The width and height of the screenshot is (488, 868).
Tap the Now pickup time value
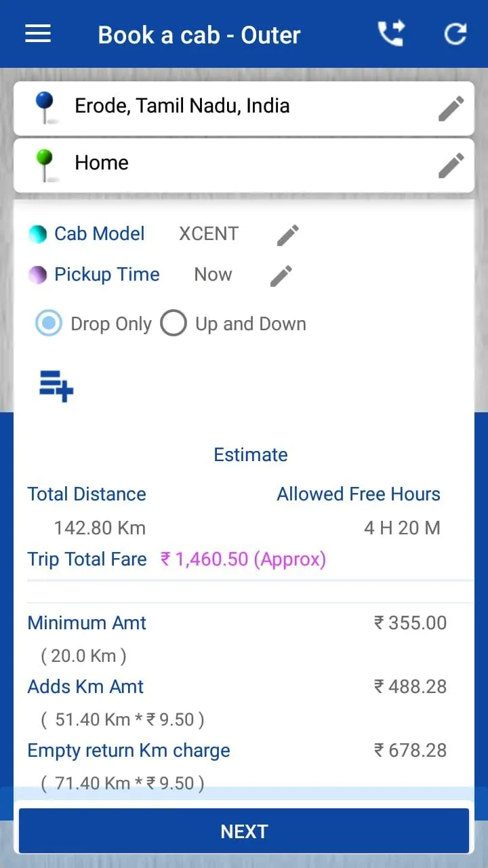[213, 275]
